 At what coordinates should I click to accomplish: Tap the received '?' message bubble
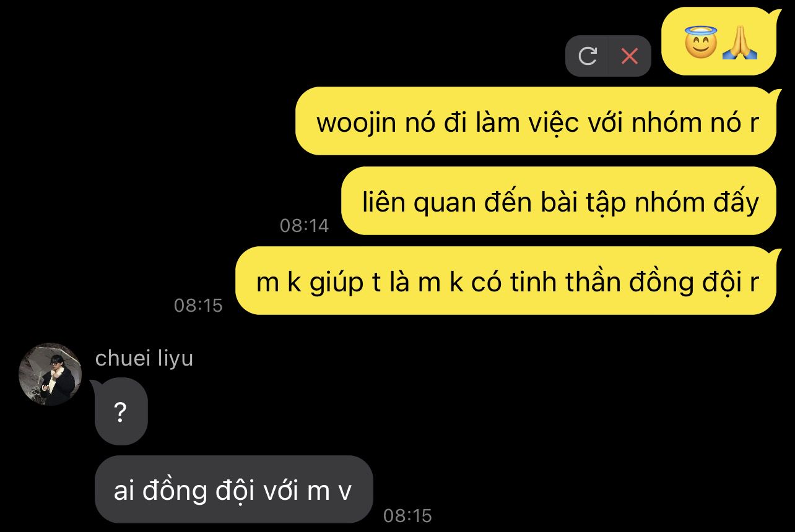coord(121,411)
